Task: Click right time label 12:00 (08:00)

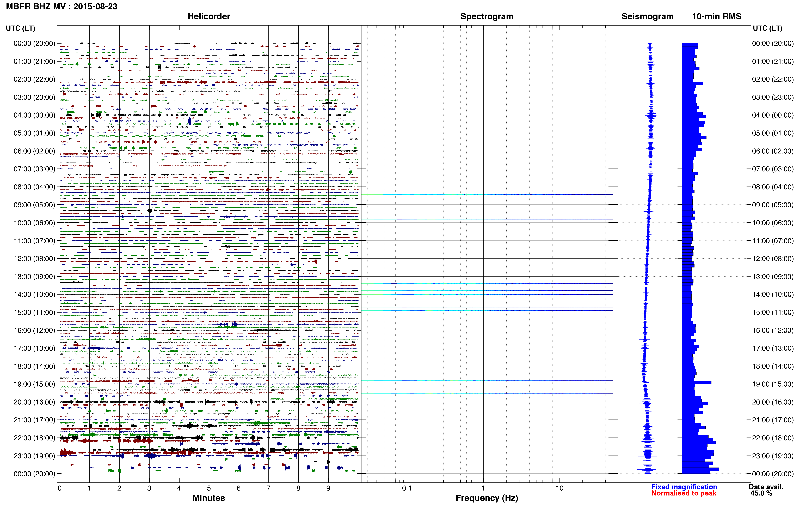Action: (773, 259)
